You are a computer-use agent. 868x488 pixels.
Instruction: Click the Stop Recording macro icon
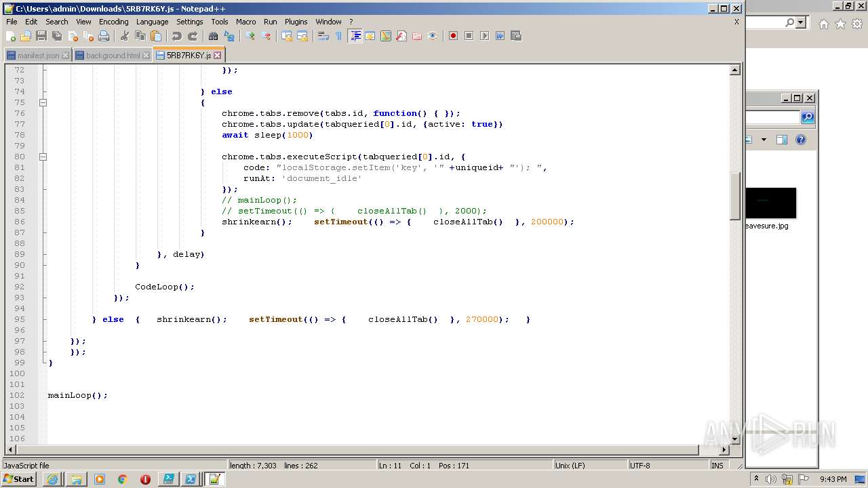click(x=469, y=36)
